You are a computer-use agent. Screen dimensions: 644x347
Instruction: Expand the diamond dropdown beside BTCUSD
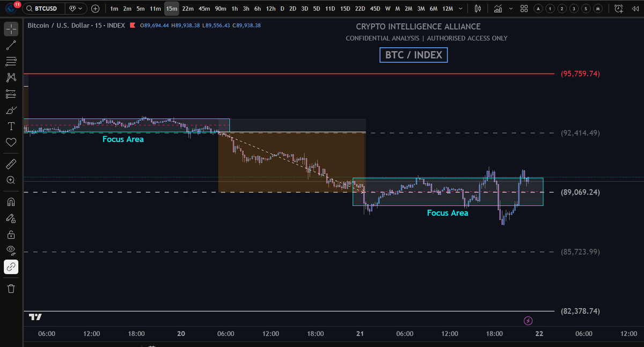coord(76,9)
